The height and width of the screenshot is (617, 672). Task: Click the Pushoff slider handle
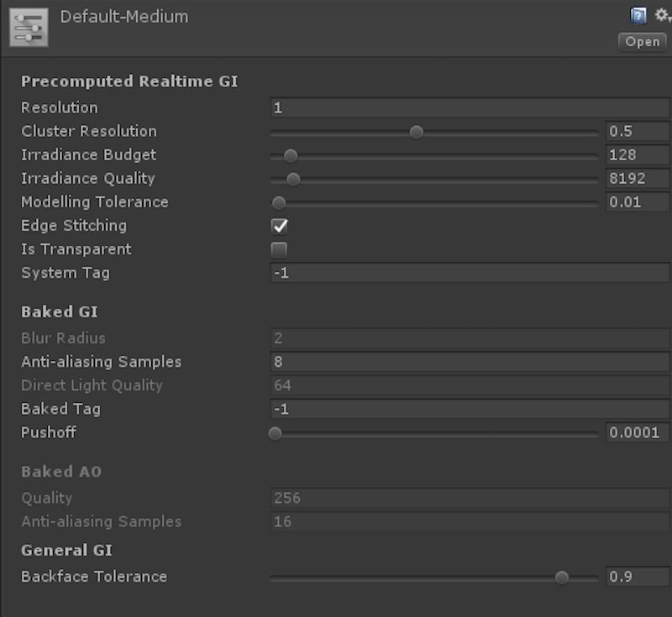pos(276,433)
